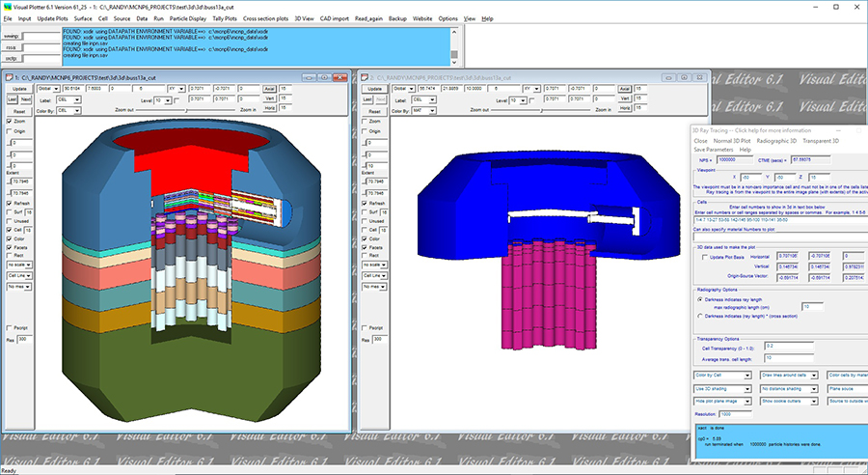Open XY plane dropdown in window 1
This screenshot has height=475, width=868.
(x=176, y=89)
